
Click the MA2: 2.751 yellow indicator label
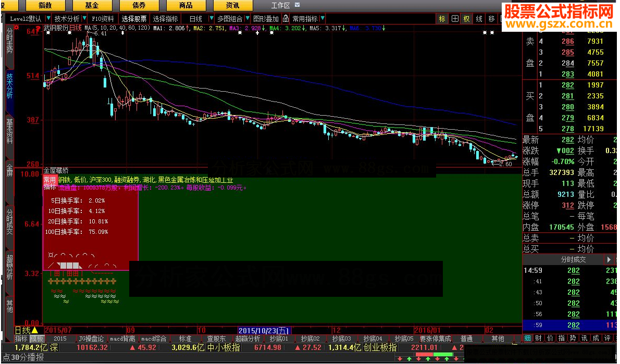(x=209, y=28)
